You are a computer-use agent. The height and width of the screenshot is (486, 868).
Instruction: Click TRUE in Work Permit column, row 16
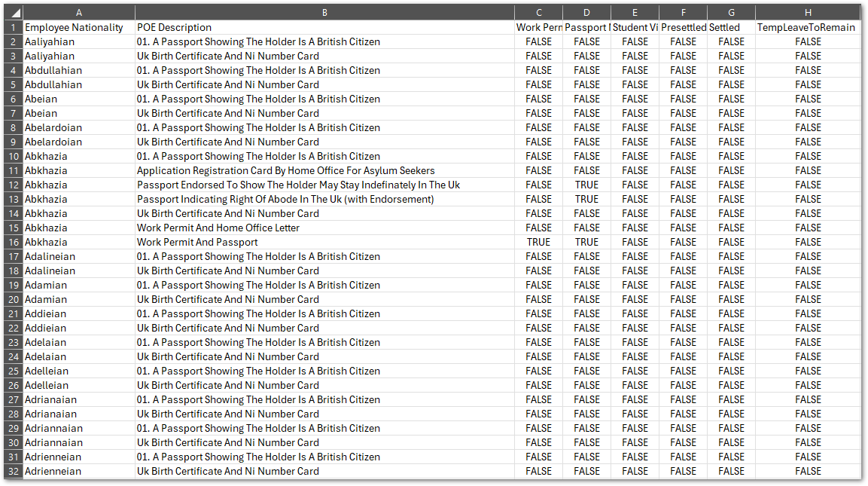pos(538,243)
